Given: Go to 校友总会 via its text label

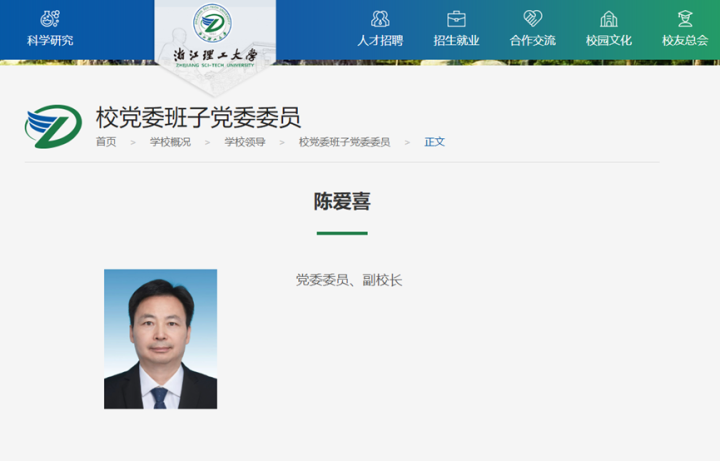Looking at the screenshot, I should pyautogui.click(x=685, y=41).
